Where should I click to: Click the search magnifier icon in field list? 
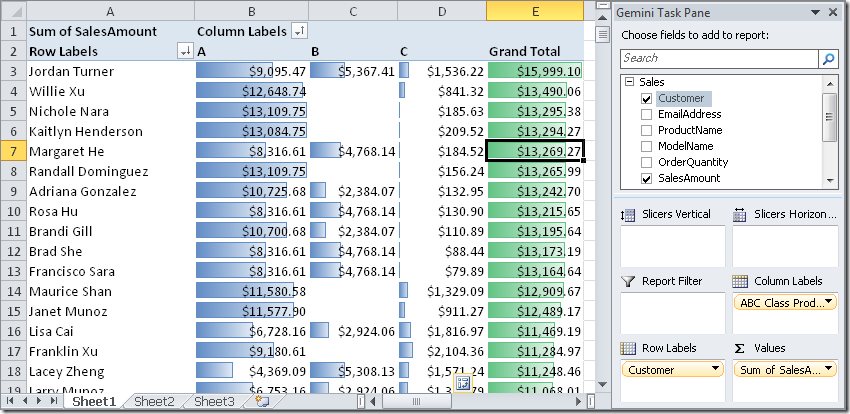pyautogui.click(x=828, y=59)
